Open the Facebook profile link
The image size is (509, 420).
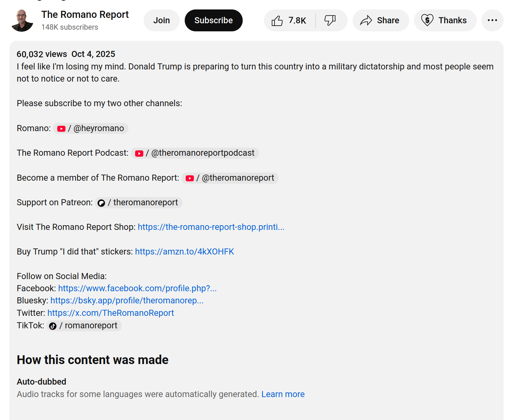tap(137, 289)
